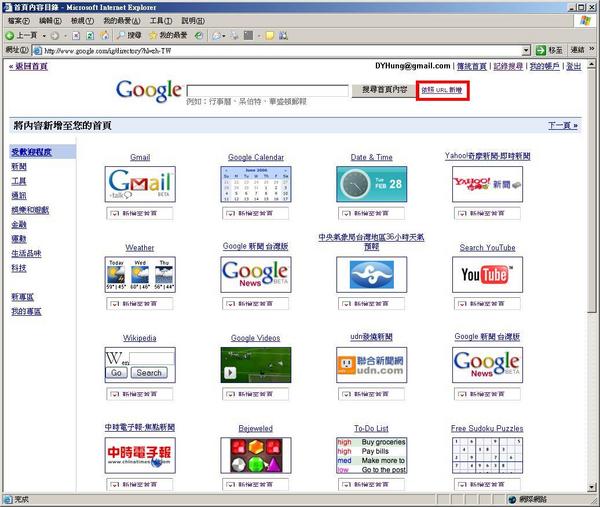Click the vertical scrollbar up arrow
This screenshot has width=600, height=507.
[592, 64]
